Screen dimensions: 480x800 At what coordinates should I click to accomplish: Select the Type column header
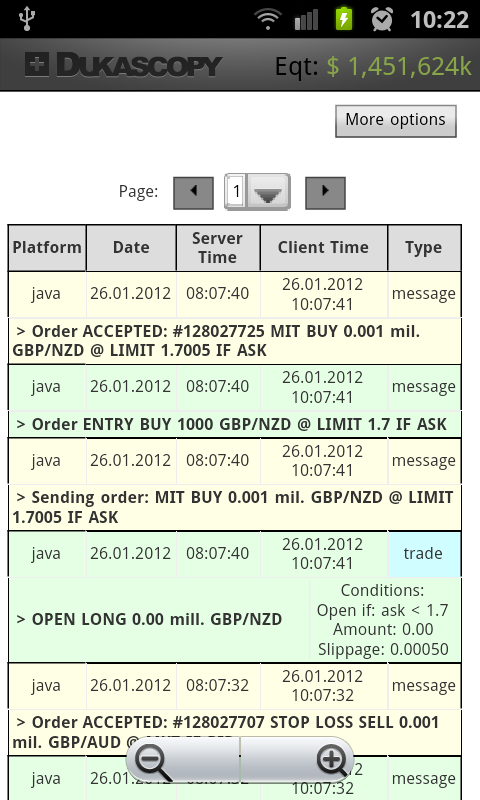(x=423, y=247)
